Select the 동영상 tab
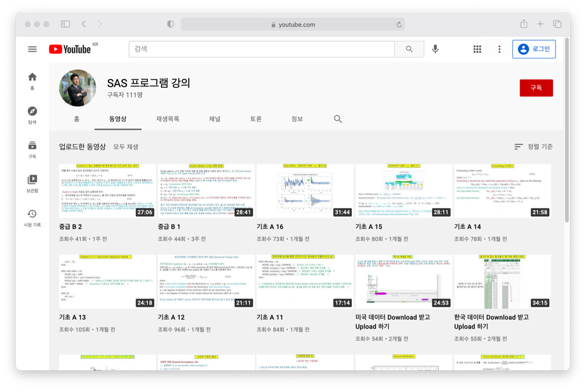This screenshot has height=391, width=588. (118, 119)
